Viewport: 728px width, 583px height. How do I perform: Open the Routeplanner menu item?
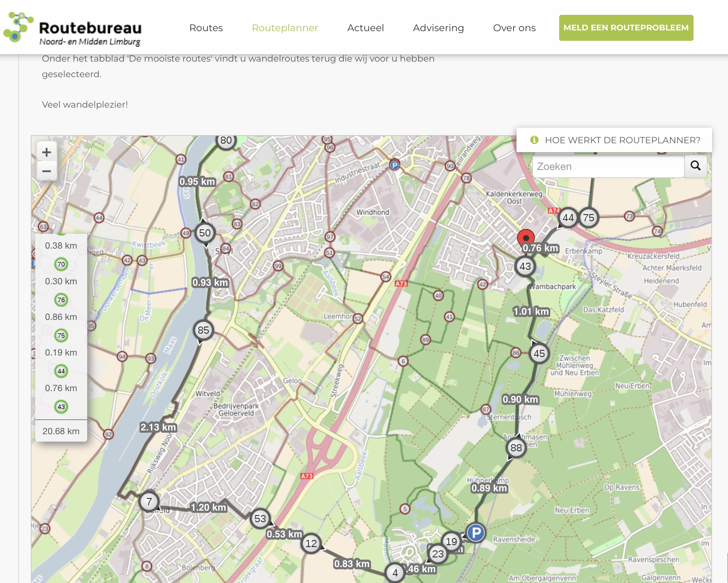point(285,28)
